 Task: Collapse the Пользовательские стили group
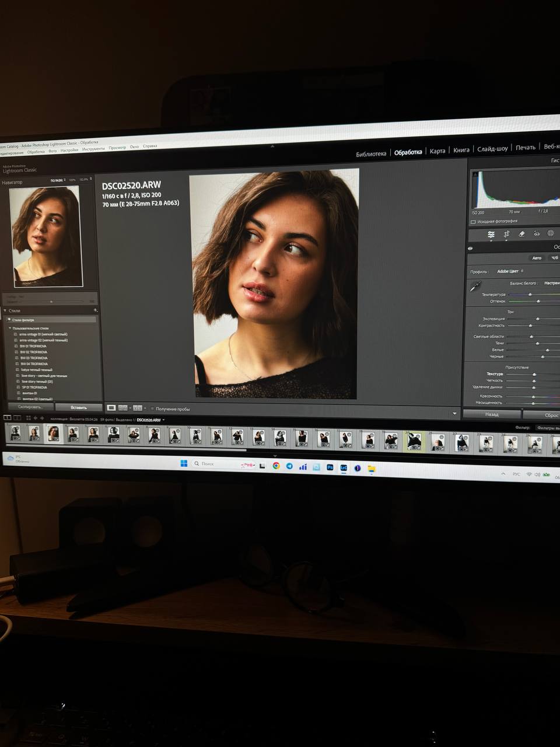coord(9,329)
